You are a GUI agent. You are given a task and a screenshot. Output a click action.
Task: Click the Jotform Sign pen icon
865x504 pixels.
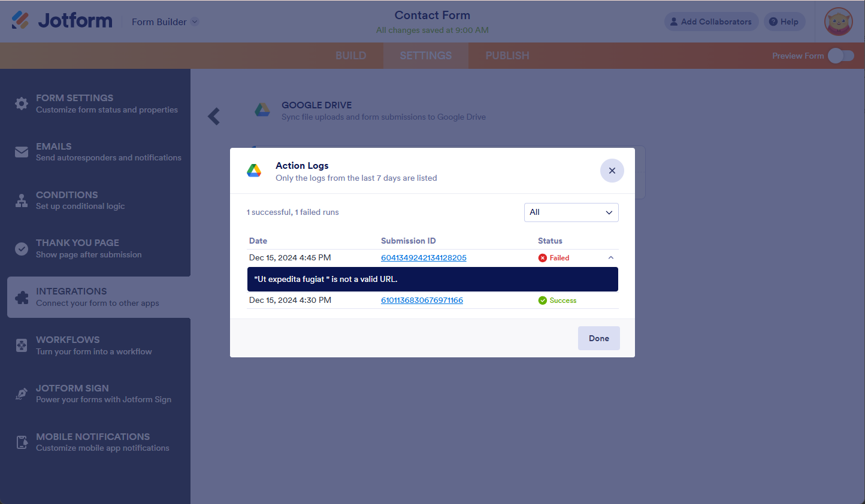pyautogui.click(x=22, y=394)
